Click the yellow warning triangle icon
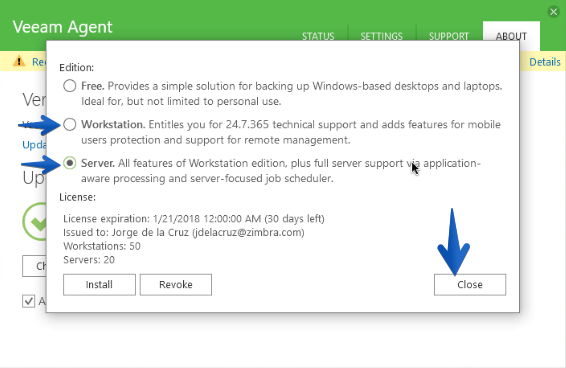This screenshot has height=368, width=566. 19,61
